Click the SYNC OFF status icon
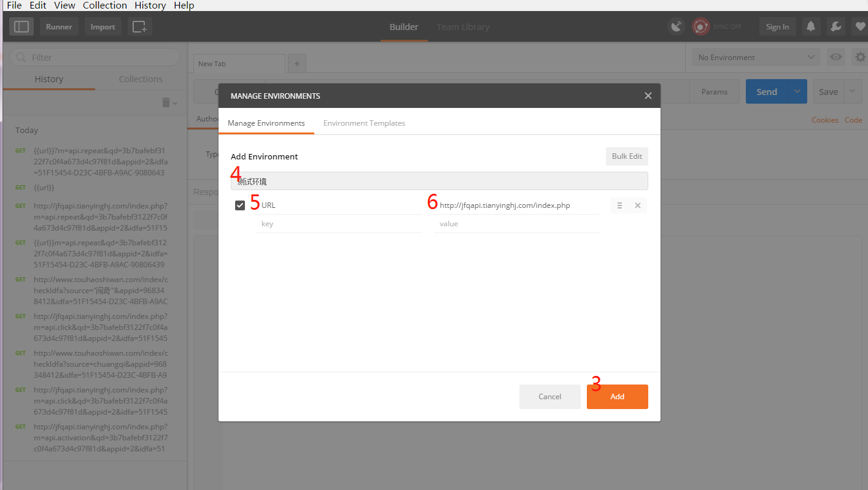868x490 pixels. click(x=700, y=26)
